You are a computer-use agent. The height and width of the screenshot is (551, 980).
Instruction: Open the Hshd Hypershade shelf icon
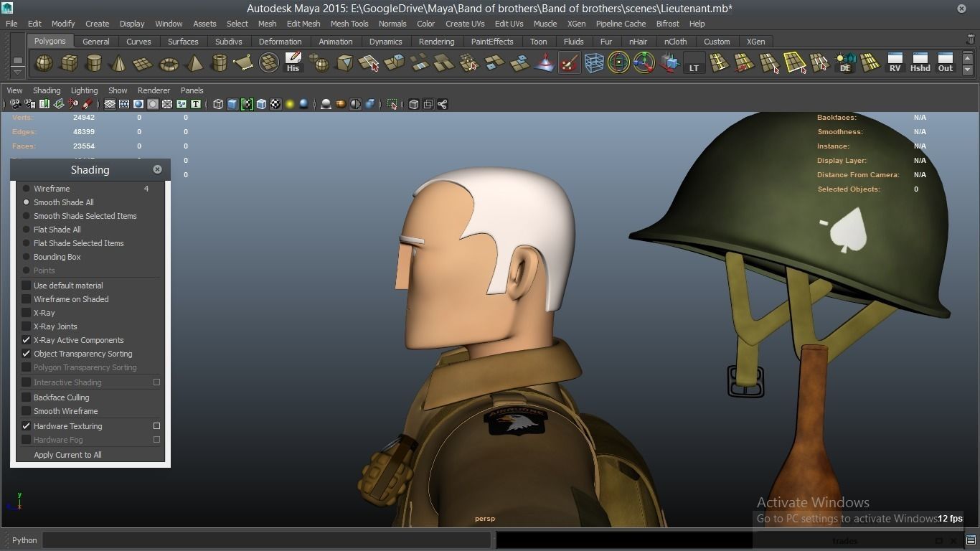(x=920, y=63)
